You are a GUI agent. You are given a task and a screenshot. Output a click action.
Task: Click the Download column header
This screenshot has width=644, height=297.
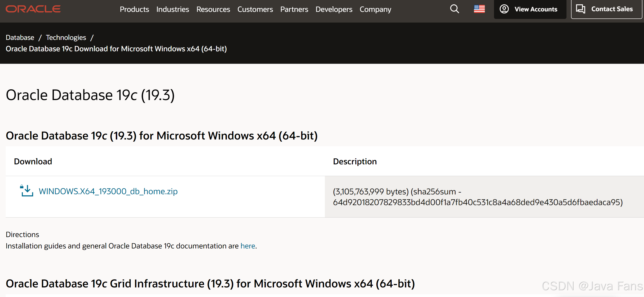coord(33,161)
